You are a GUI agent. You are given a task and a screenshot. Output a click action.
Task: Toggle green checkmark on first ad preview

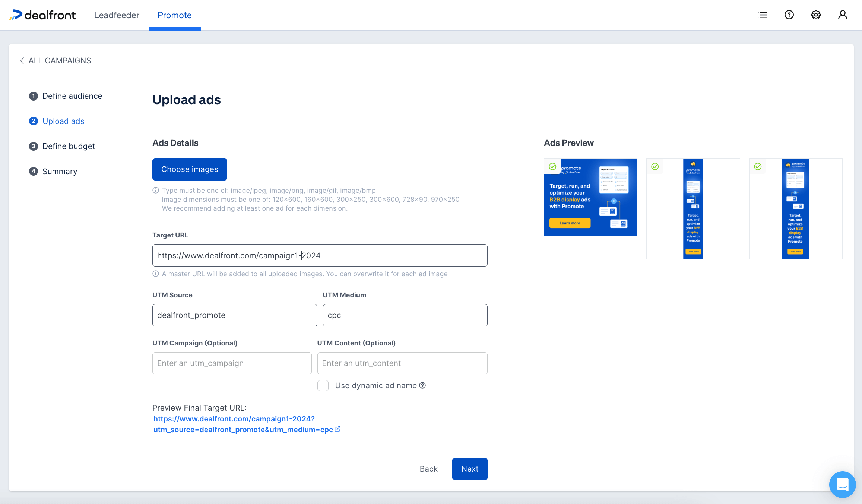pos(552,166)
